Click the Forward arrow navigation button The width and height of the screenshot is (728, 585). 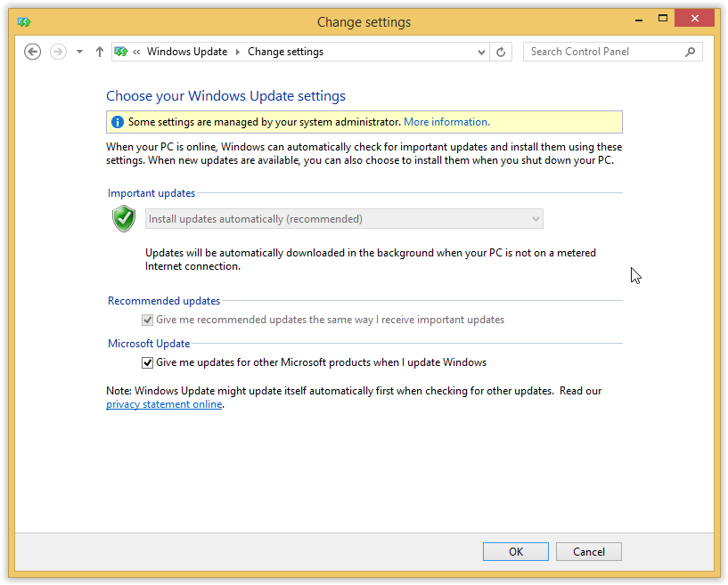(58, 52)
